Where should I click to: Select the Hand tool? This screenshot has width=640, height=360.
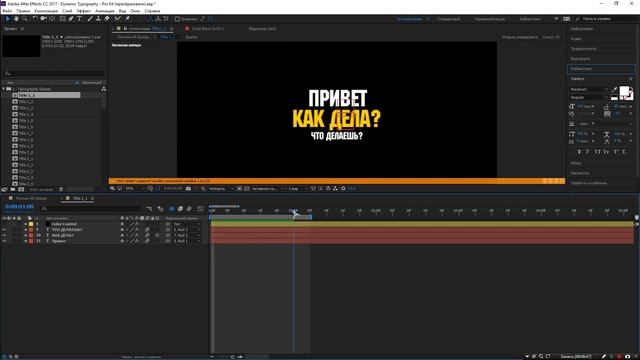(16, 19)
